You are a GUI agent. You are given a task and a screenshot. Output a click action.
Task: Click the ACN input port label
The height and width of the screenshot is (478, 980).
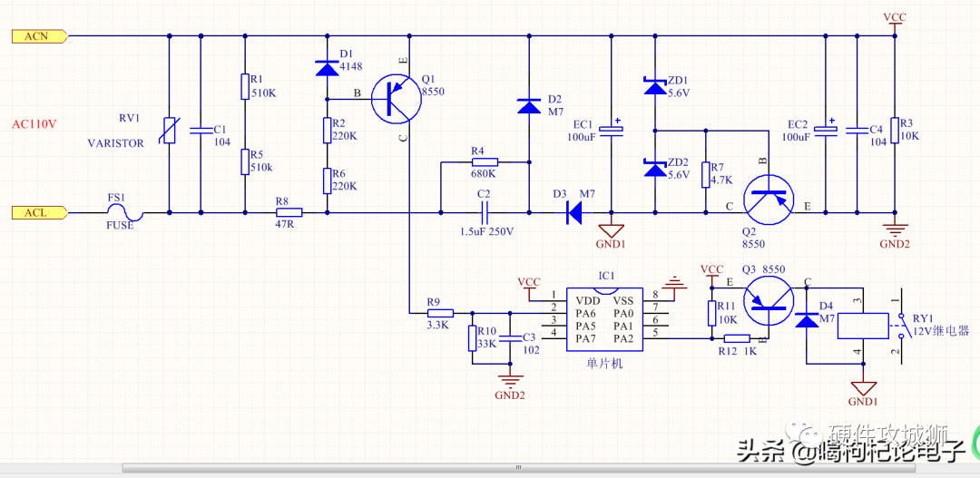tap(39, 37)
